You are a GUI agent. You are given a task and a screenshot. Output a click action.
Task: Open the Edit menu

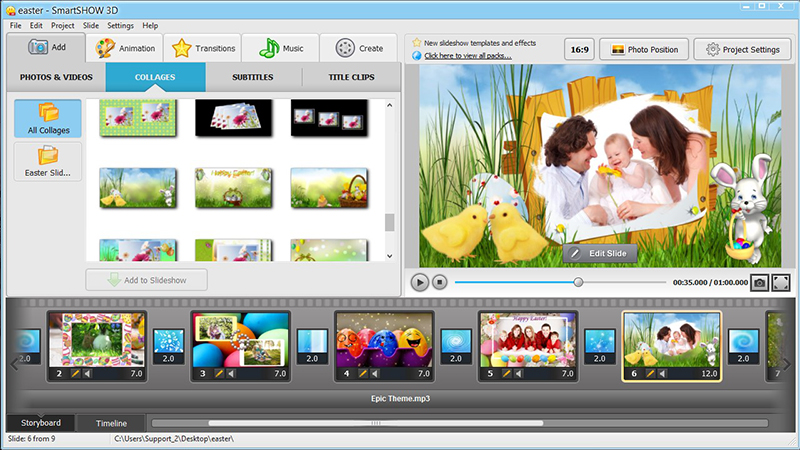tap(36, 26)
